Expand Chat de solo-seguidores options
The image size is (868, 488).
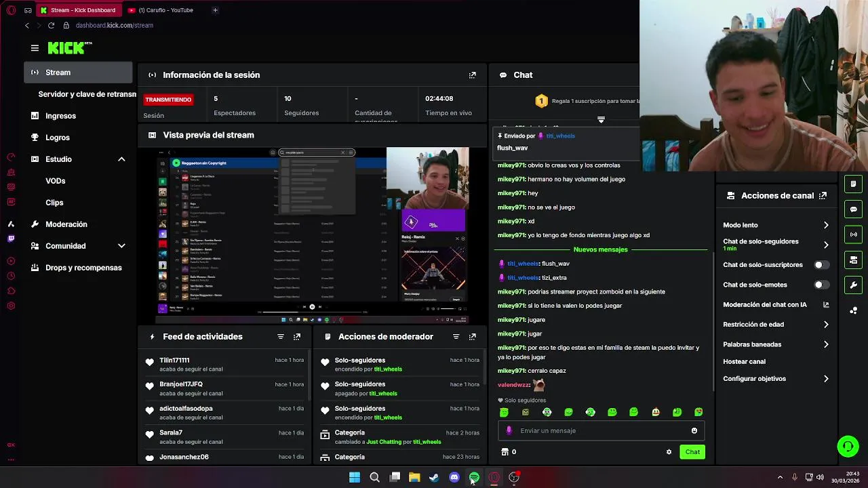pyautogui.click(x=826, y=245)
